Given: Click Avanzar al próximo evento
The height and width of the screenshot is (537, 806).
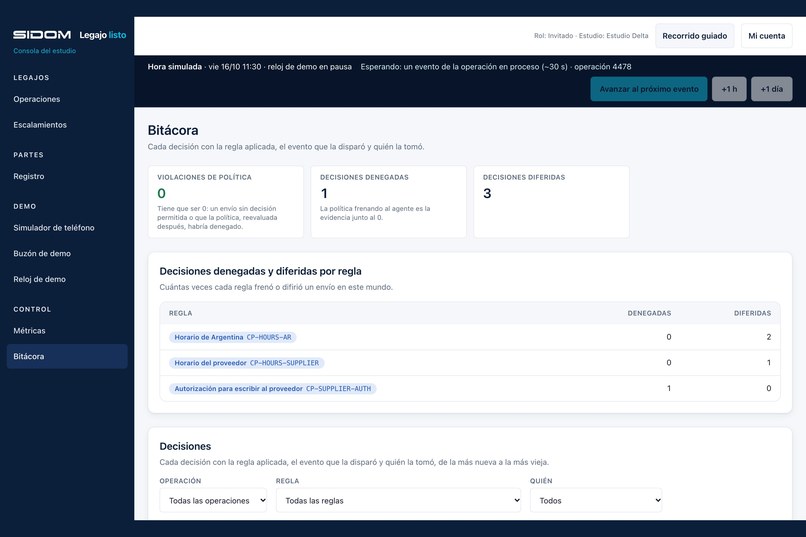Looking at the screenshot, I should coord(649,89).
